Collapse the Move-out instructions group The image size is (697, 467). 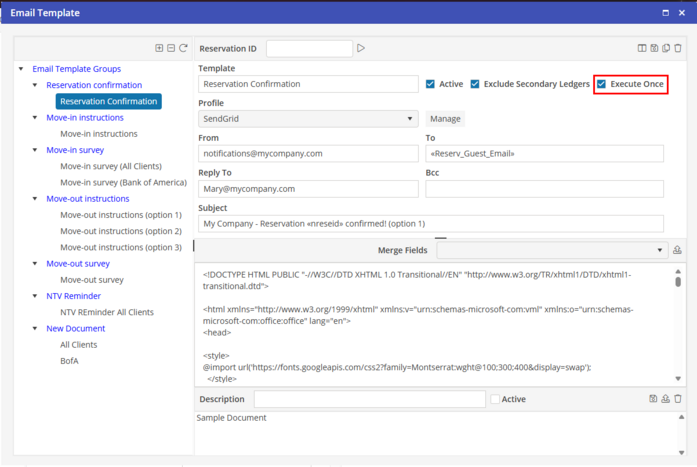coord(35,199)
